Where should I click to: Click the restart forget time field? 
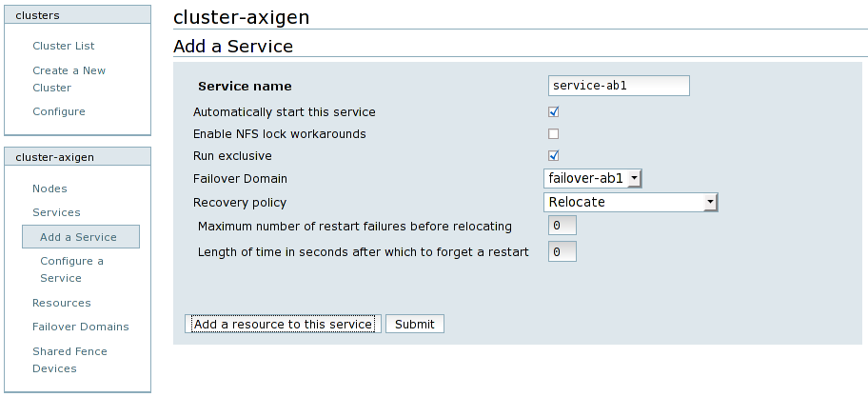coord(562,252)
